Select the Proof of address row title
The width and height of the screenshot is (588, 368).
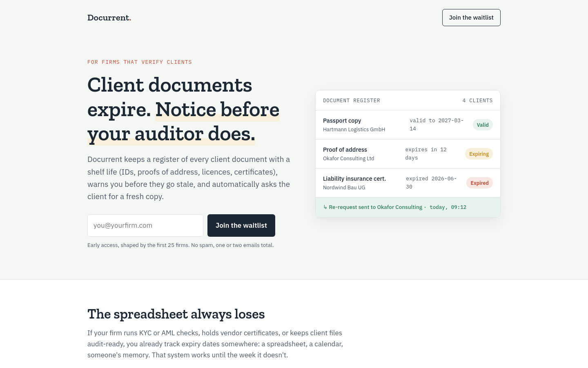(345, 150)
